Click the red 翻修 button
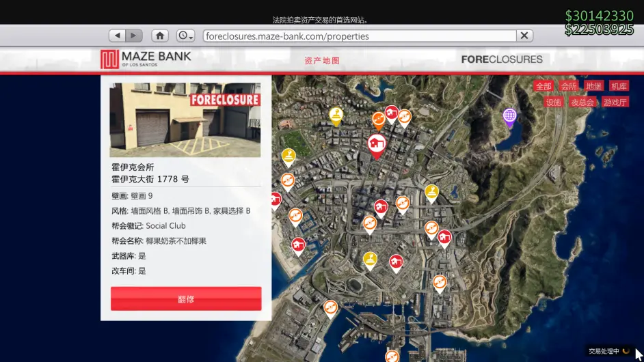Screen dimensions: 644x362 [186, 298]
